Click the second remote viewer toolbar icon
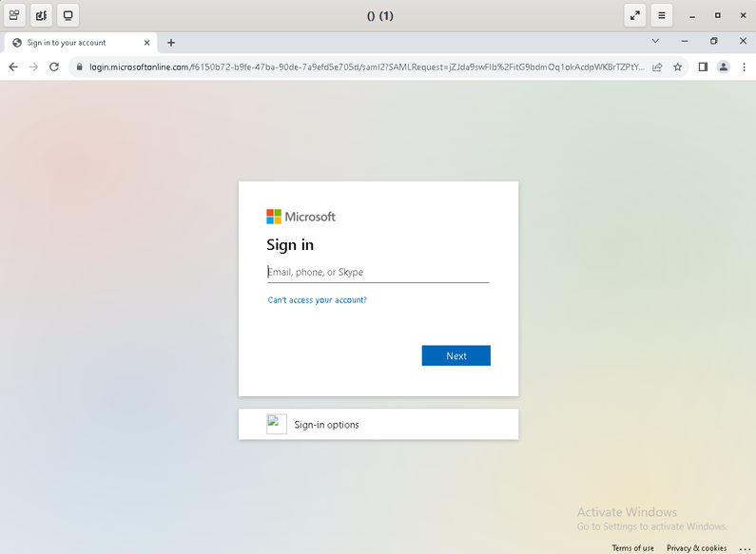Screen dimensions: 756x554 tap(42, 15)
